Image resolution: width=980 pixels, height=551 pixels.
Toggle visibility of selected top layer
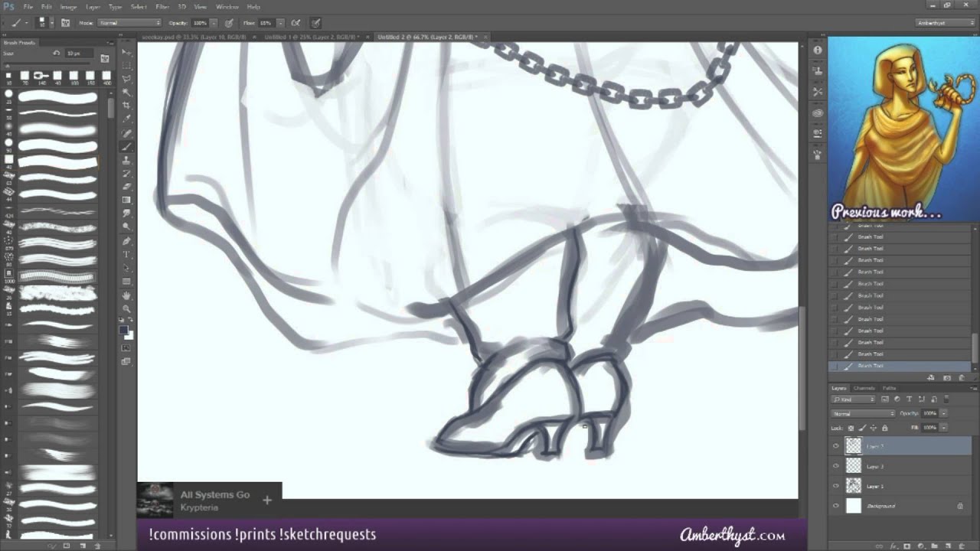835,446
